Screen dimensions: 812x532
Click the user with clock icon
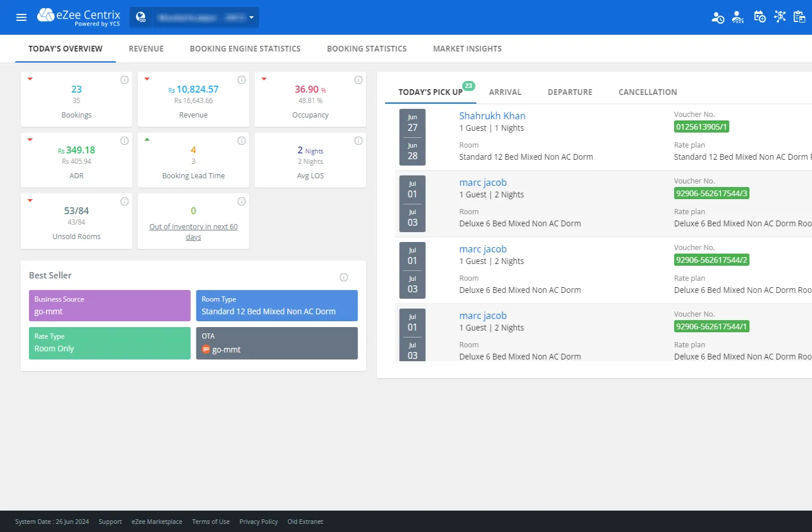pos(718,17)
